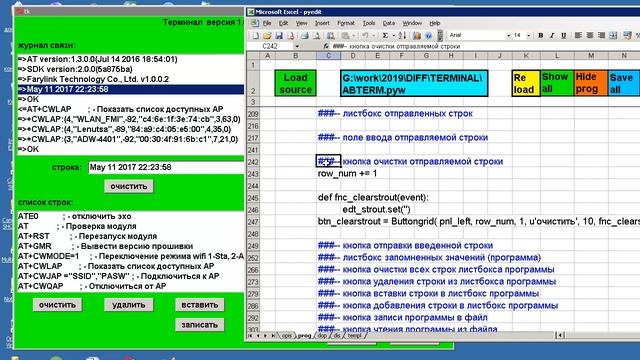Click the Undo arrow icon in Excel toolbar
Viewport: 640px width, 360px height.
point(365,36)
